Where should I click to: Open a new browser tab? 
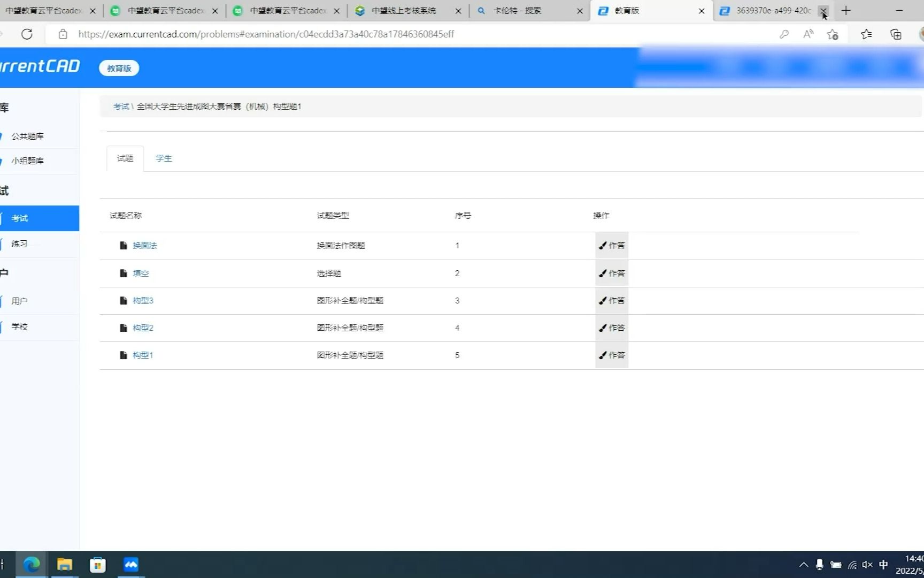click(x=846, y=11)
